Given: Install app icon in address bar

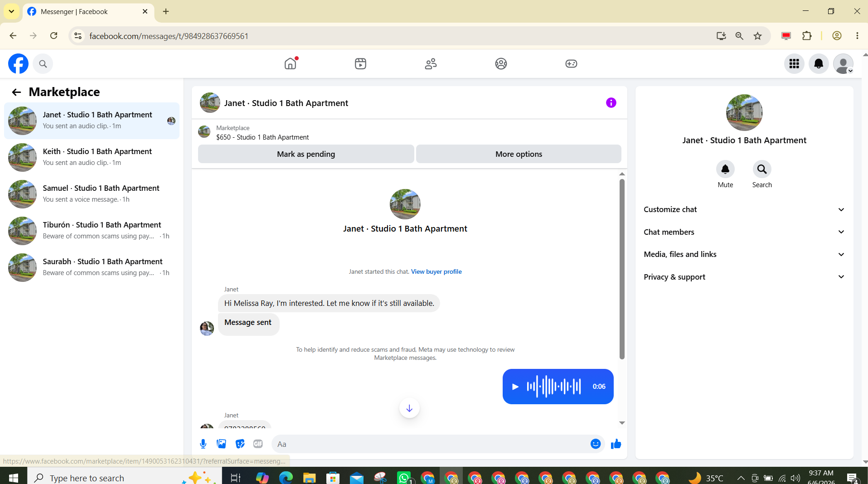Looking at the screenshot, I should coord(721,36).
